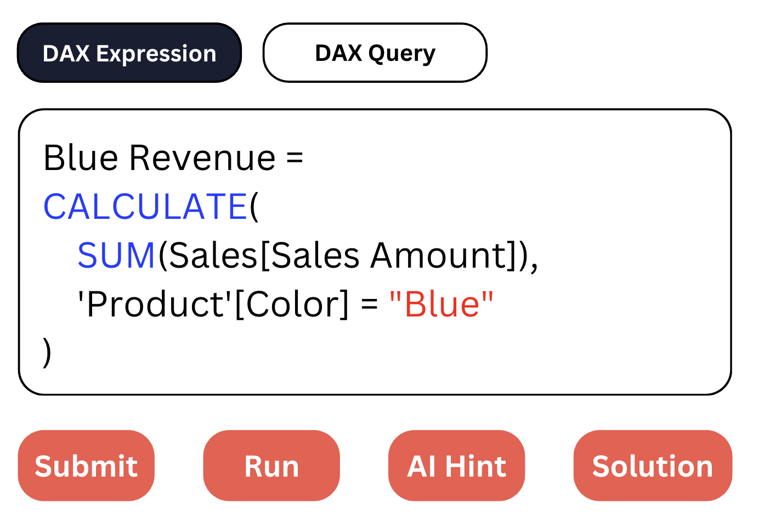Run the current DAX expression
This screenshot has height=532, width=759.
click(x=271, y=466)
